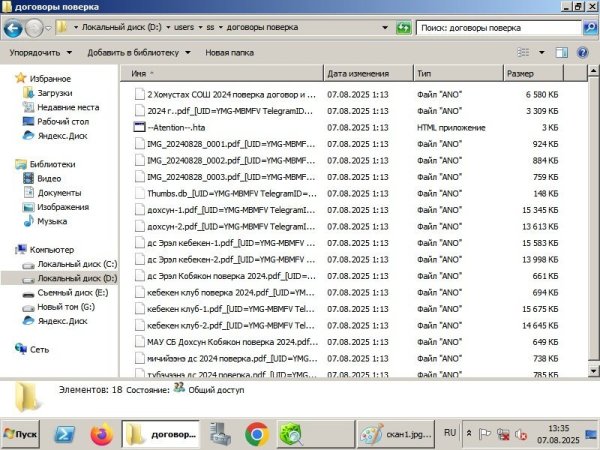This screenshot has height=450, width=600.
Task: Open Firefox from the taskbar
Action: coord(100,433)
